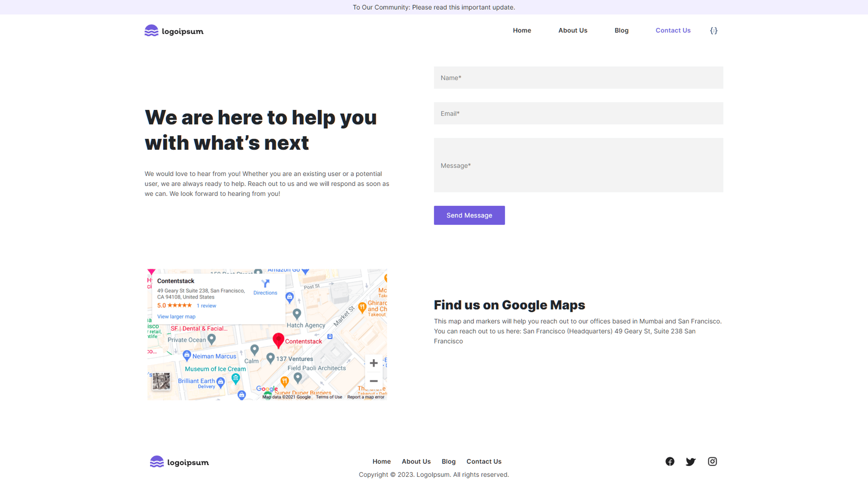
Task: Switch map to satellite view thumbnail
Action: (161, 381)
